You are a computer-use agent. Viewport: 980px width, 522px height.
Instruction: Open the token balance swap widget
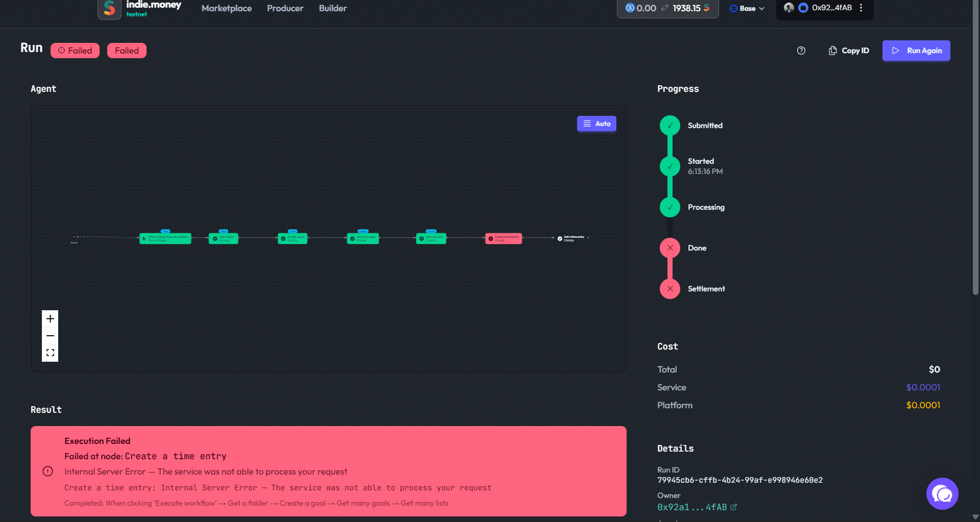(x=667, y=8)
